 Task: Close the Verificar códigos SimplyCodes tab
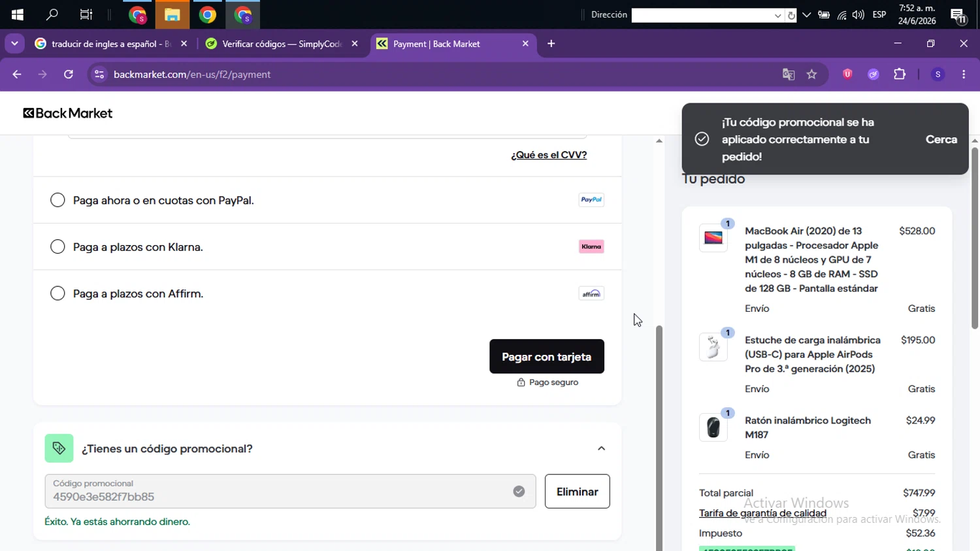tap(355, 44)
